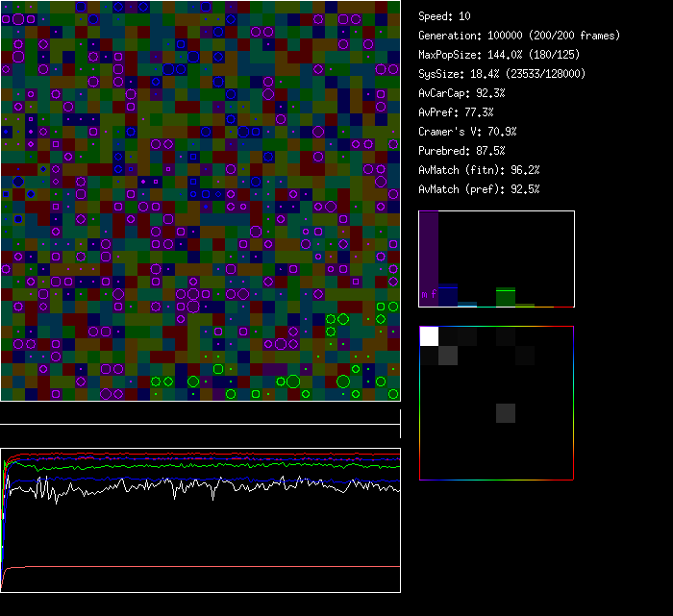
Task: Click the white square in the color matrix
Action: coord(429,336)
